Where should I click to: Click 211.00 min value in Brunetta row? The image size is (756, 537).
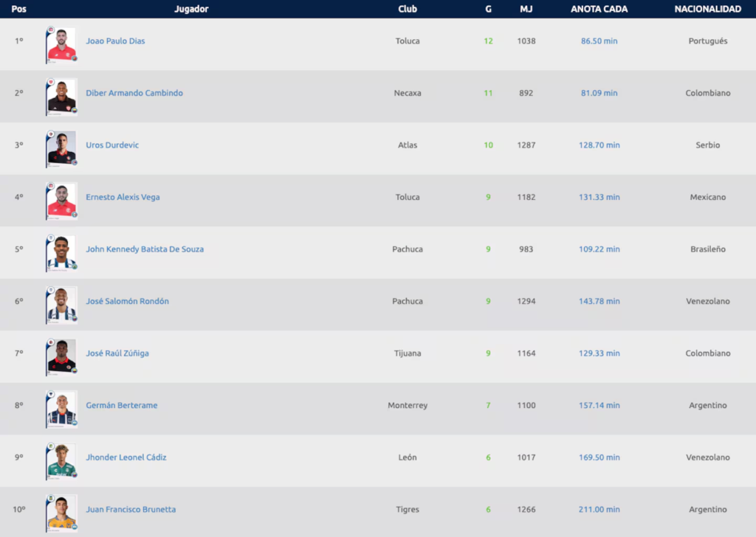tap(599, 510)
